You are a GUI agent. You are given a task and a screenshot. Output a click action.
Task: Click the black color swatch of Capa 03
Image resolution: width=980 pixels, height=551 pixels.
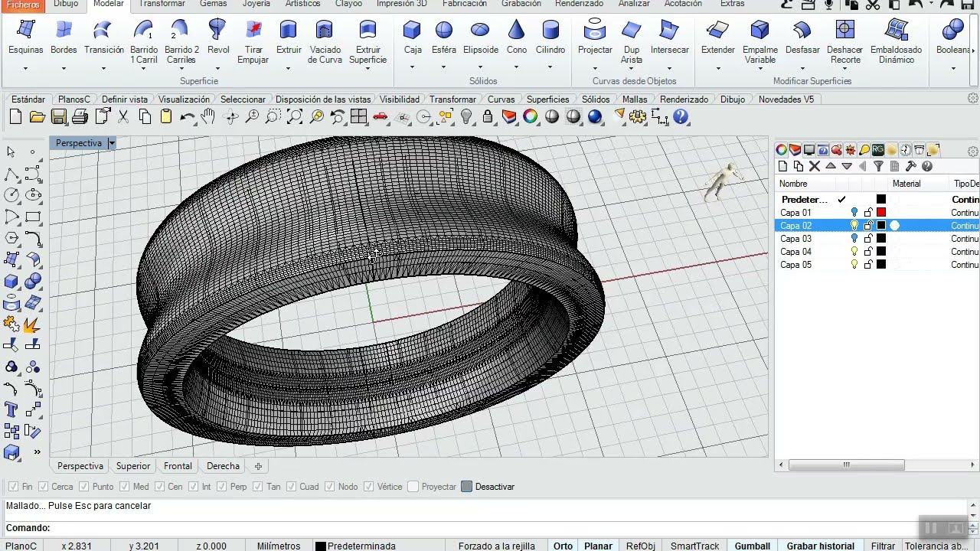(x=881, y=239)
